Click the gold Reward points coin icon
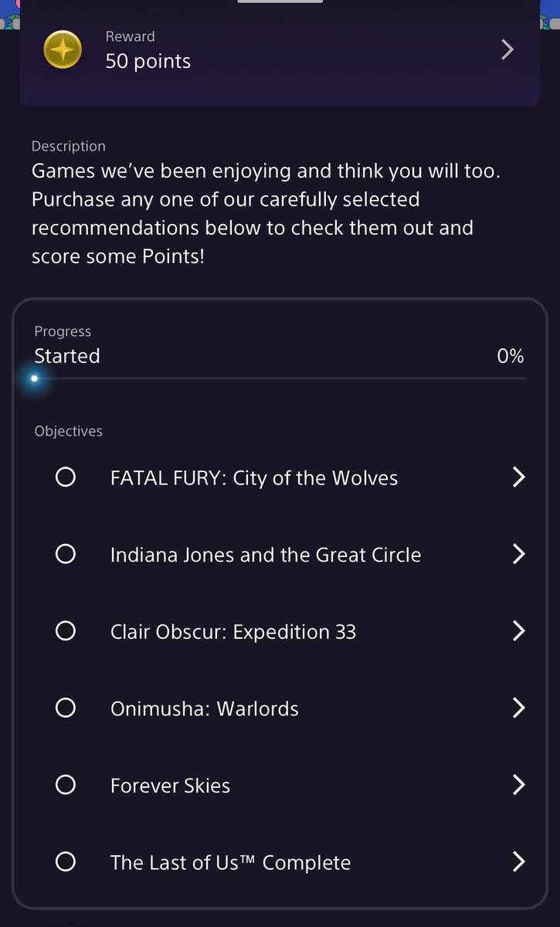 pyautogui.click(x=63, y=49)
